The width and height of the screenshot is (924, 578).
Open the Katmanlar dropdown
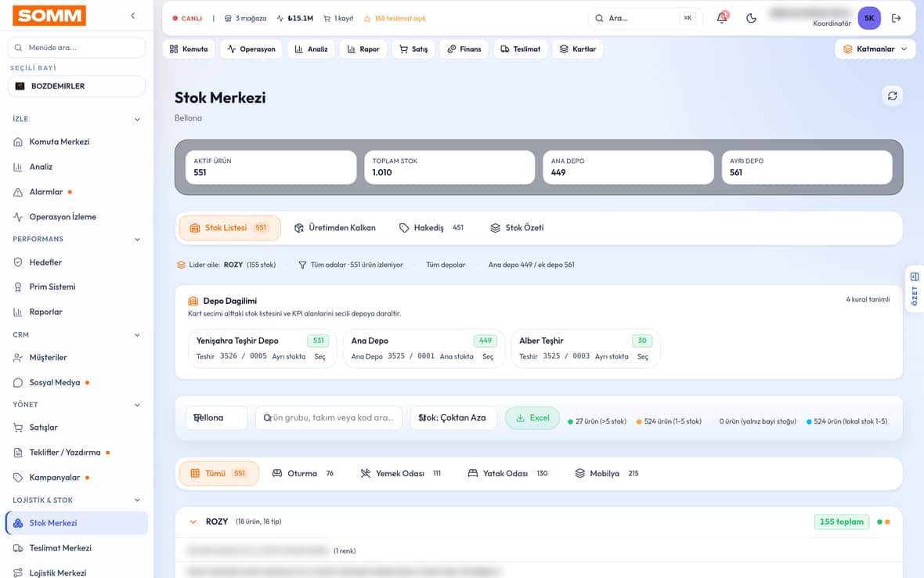point(875,49)
